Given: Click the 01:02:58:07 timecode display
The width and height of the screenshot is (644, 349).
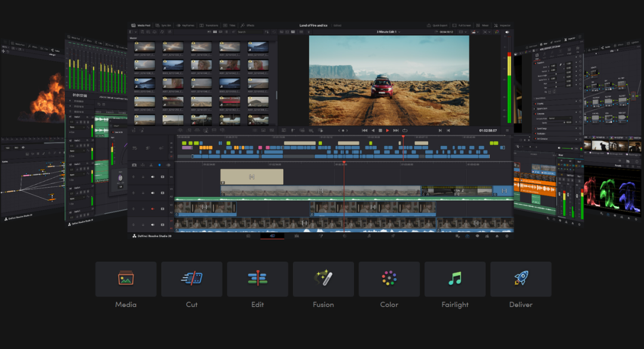Looking at the screenshot, I should 488,130.
